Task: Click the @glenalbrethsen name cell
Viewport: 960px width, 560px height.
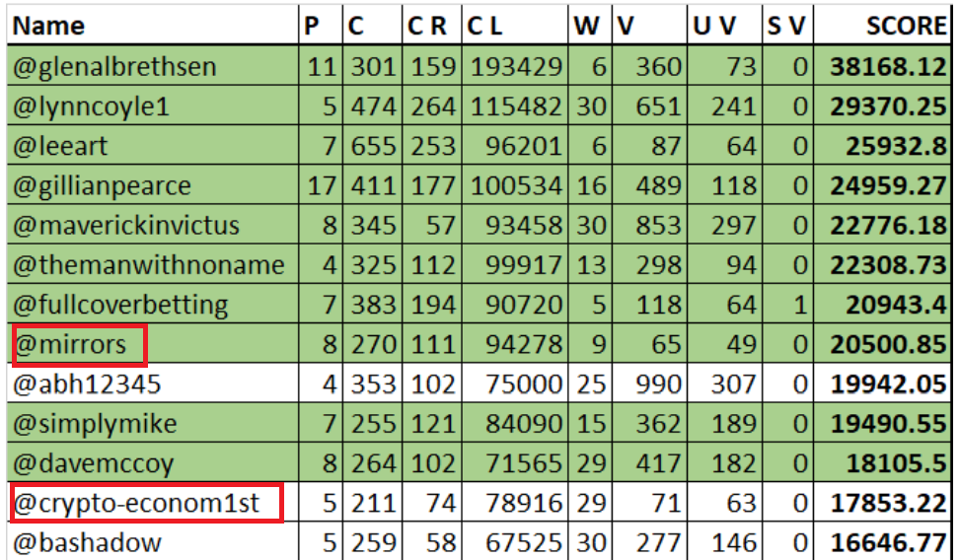Action: coord(114,67)
